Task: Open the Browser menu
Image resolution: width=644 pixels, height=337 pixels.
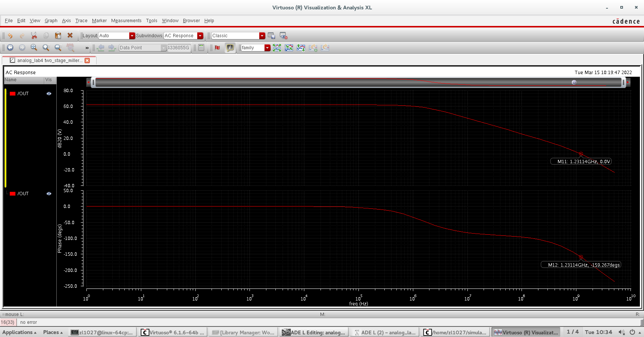Action: click(191, 21)
